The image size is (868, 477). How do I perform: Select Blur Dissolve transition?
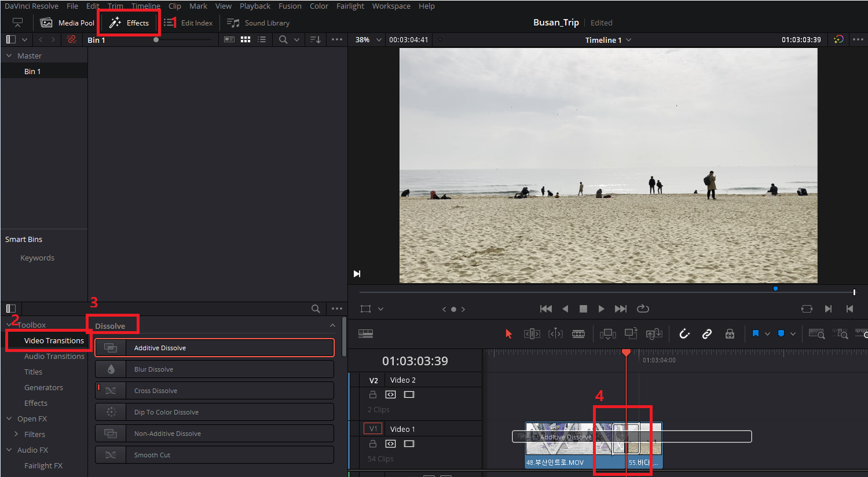pos(214,369)
